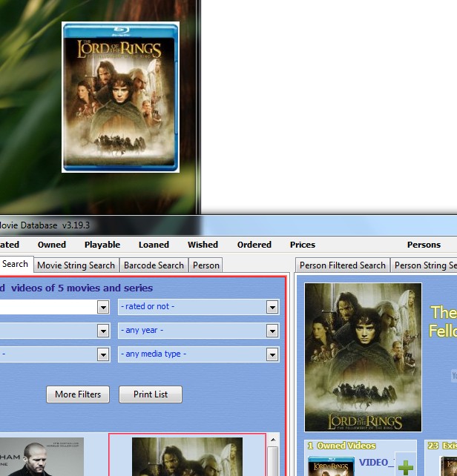Click the VIDEO_ owned video label
Image resolution: width=457 pixels, height=476 pixels.
(x=376, y=463)
